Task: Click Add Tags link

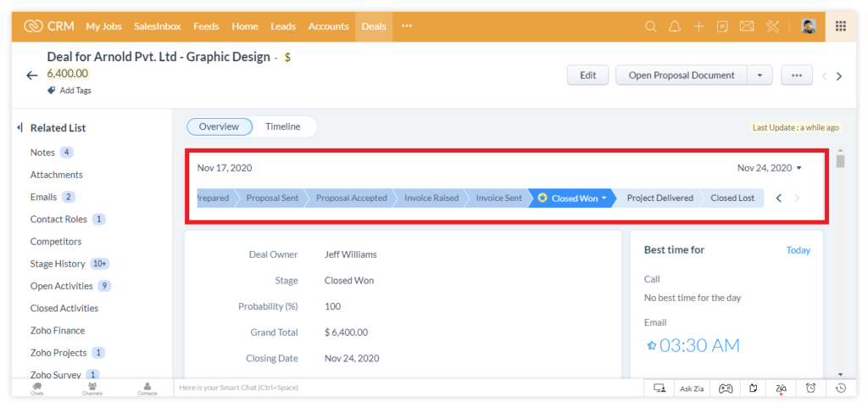Action: click(75, 90)
